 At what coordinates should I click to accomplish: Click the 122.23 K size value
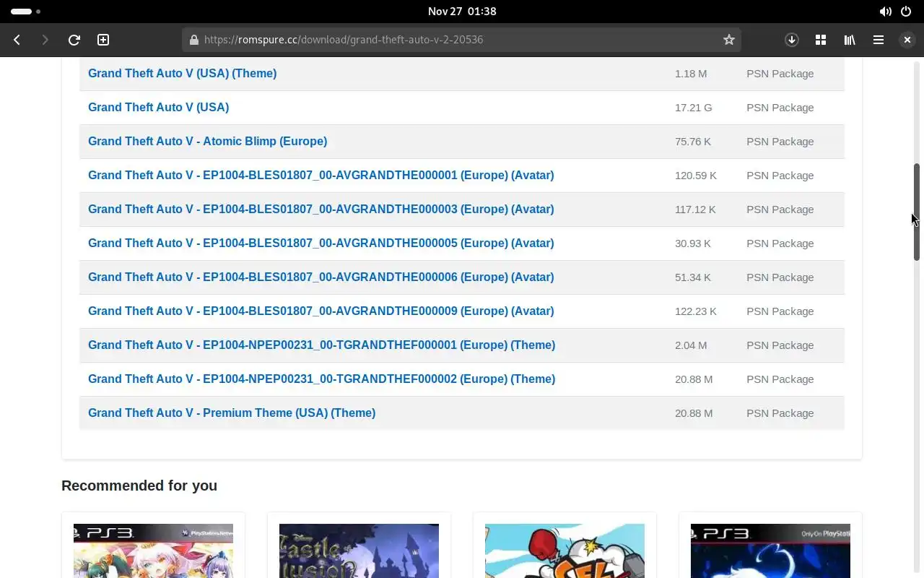(x=696, y=311)
